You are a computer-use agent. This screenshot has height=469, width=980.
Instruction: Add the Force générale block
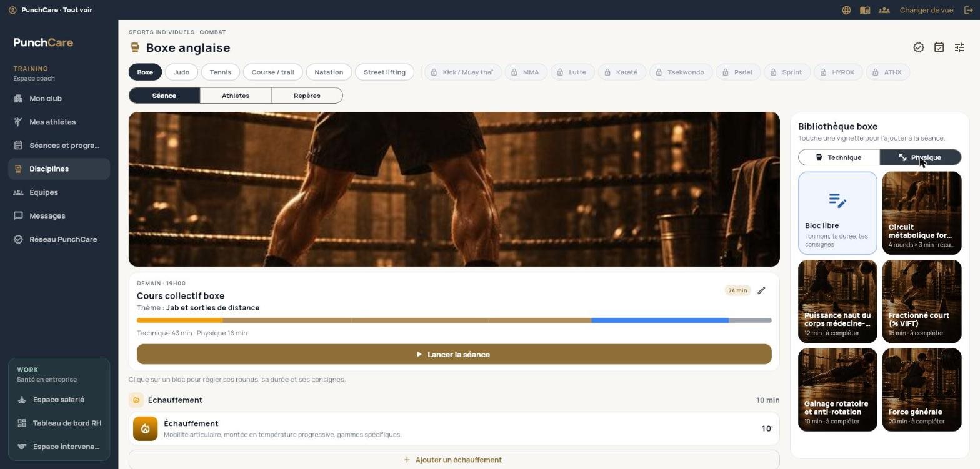point(922,390)
